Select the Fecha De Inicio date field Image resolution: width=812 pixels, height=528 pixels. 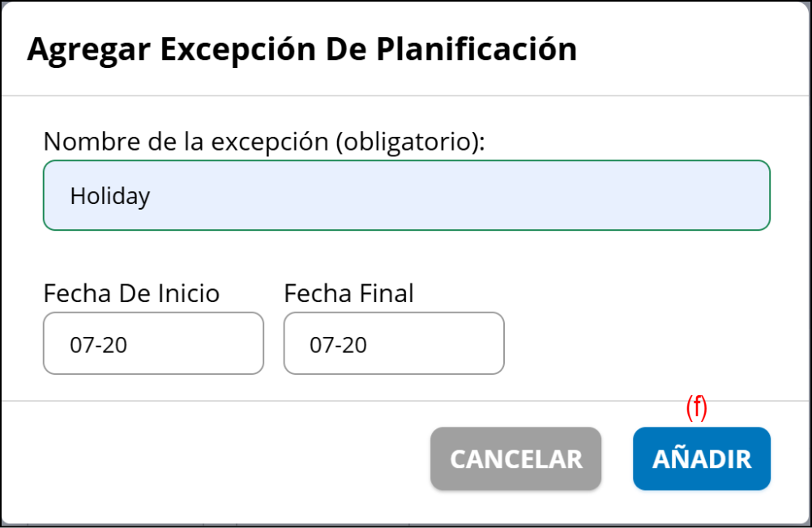153,343
